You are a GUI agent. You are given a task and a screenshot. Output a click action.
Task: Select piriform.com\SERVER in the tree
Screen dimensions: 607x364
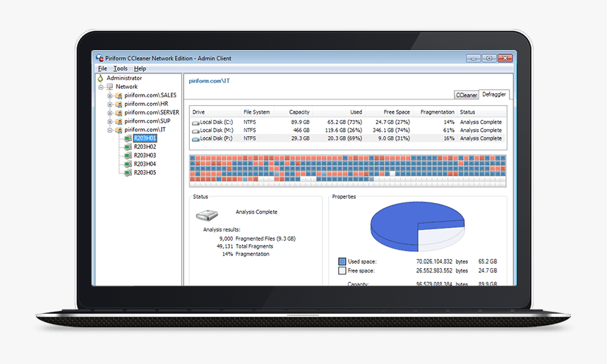point(152,112)
